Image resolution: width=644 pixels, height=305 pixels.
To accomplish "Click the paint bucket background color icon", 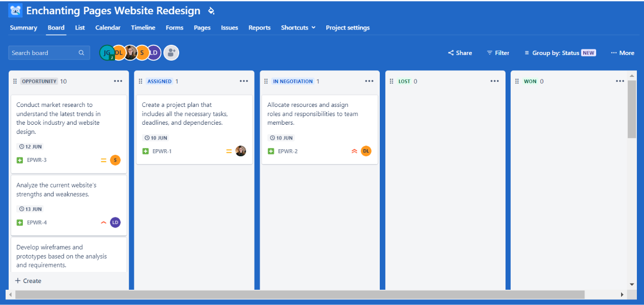I will [x=211, y=11].
